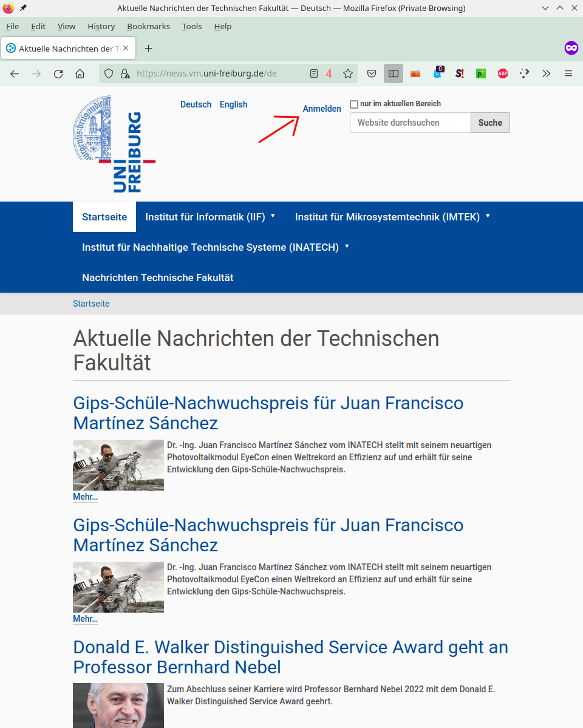Show more toolbar tools chevrons

(x=547, y=73)
